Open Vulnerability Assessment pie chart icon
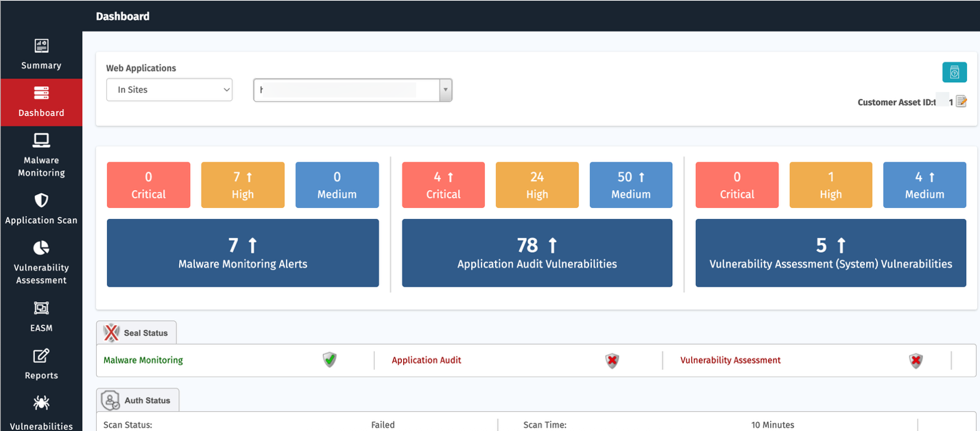The width and height of the screenshot is (980, 431). pyautogui.click(x=41, y=247)
